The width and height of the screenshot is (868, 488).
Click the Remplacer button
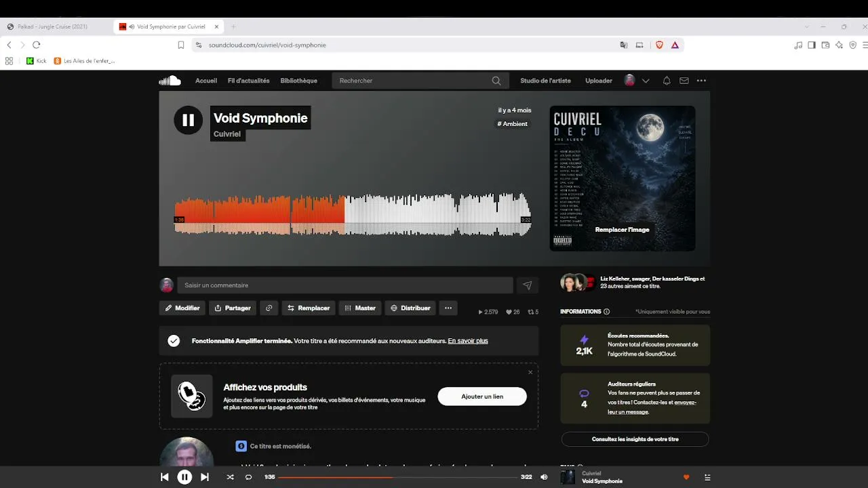(309, 308)
